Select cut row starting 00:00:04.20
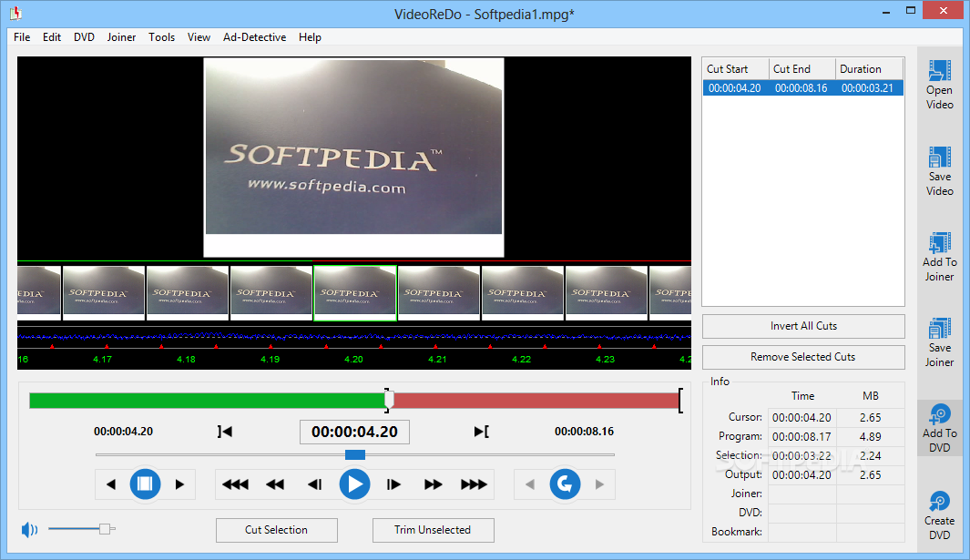This screenshot has height=560, width=970. (803, 87)
